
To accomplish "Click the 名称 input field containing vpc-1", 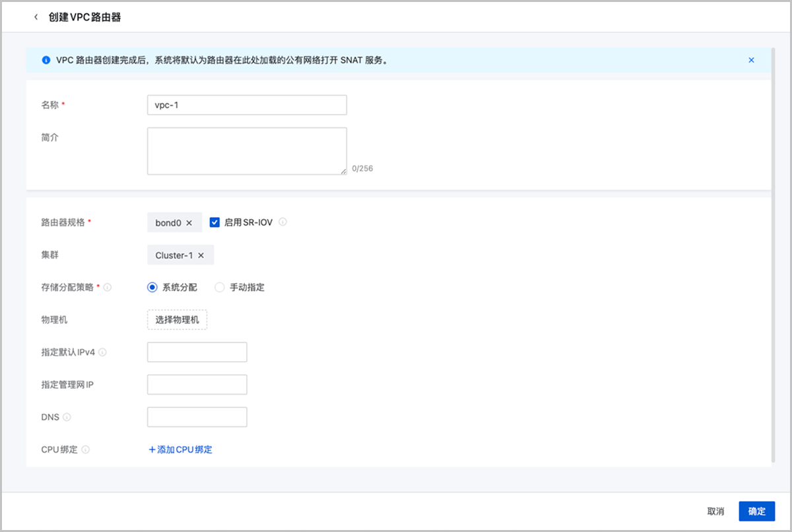I will 247,105.
